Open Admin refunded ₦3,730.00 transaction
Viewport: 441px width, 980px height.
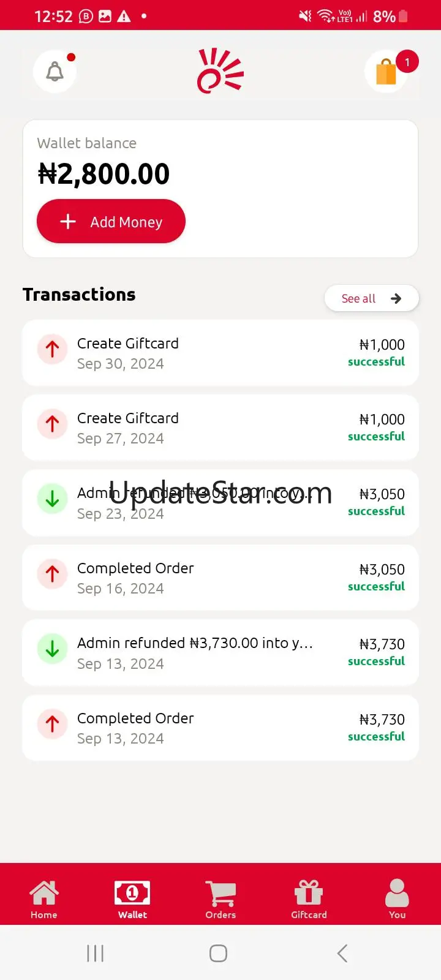click(x=221, y=652)
